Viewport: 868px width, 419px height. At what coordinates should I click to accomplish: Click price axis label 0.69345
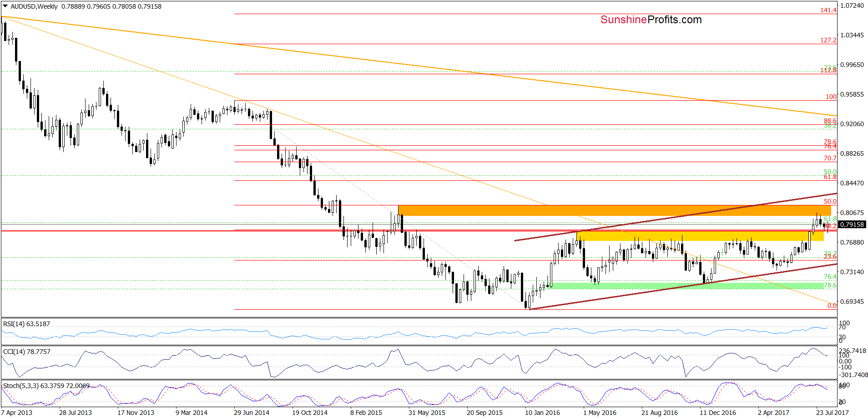point(852,301)
